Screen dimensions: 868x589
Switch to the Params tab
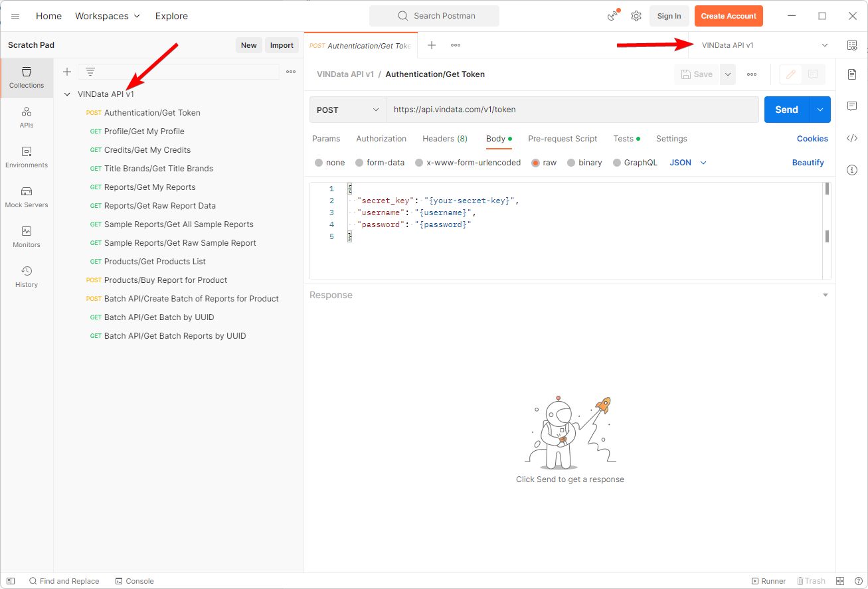click(326, 139)
